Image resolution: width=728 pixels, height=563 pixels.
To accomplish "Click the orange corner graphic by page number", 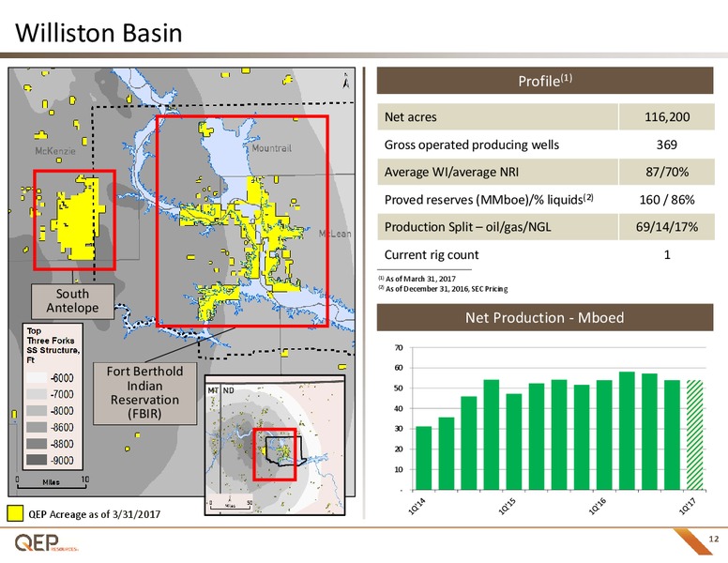I will (691, 541).
